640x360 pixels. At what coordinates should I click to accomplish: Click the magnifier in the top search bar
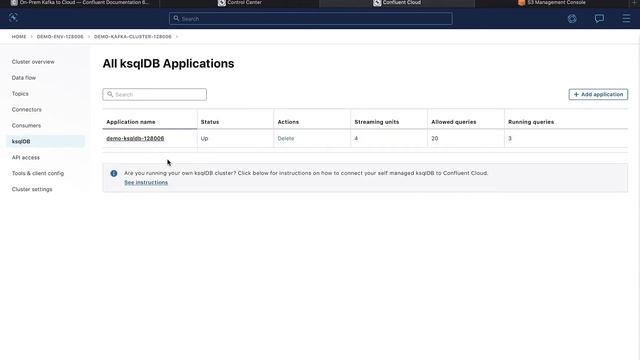tap(176, 18)
